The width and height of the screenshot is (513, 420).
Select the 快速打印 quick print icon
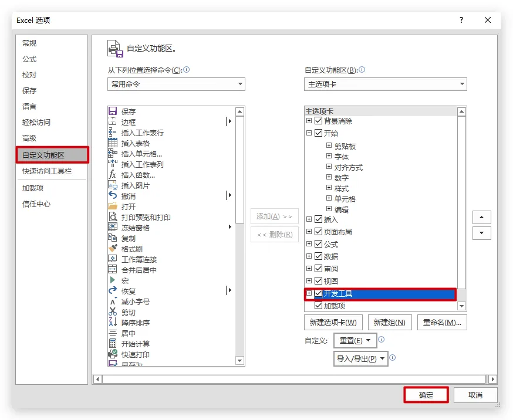point(113,354)
